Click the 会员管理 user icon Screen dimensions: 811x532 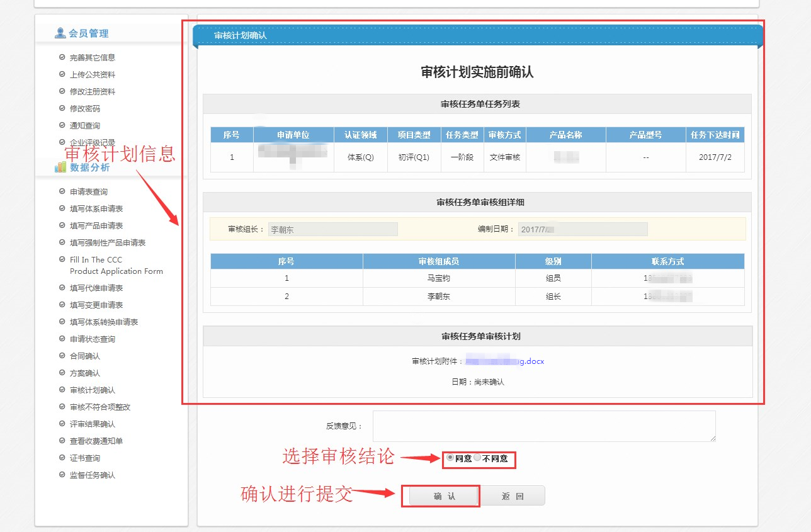coord(60,33)
